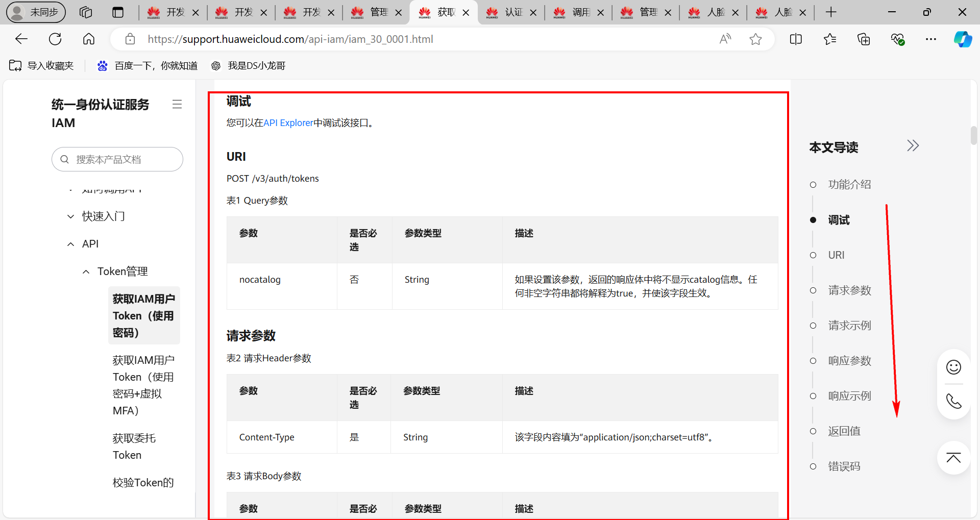Add this page to Collections

tap(864, 39)
